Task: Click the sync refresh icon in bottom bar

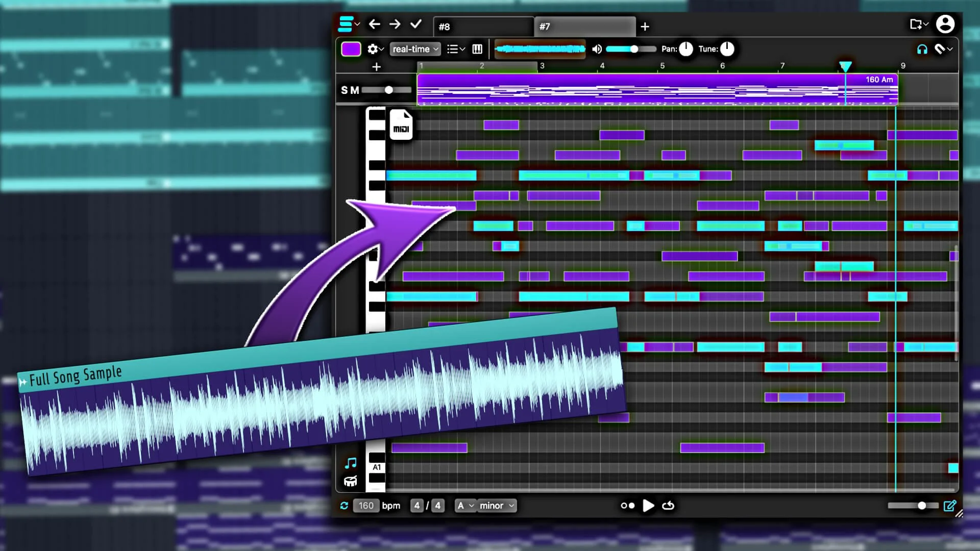Action: (x=345, y=506)
